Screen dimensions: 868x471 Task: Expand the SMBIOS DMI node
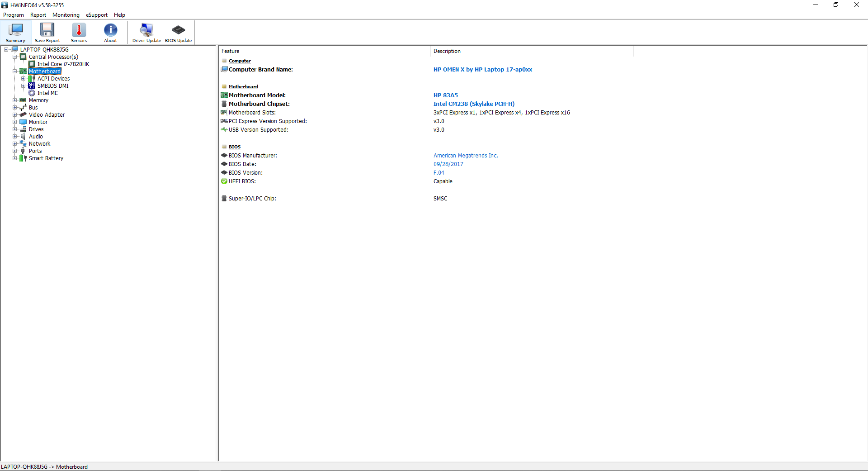point(23,86)
